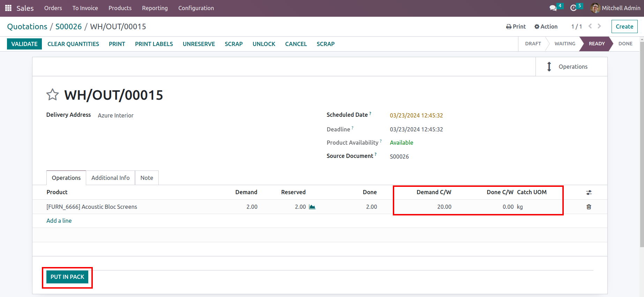The image size is (644, 297).
Task: Select the Operations tab
Action: click(66, 178)
